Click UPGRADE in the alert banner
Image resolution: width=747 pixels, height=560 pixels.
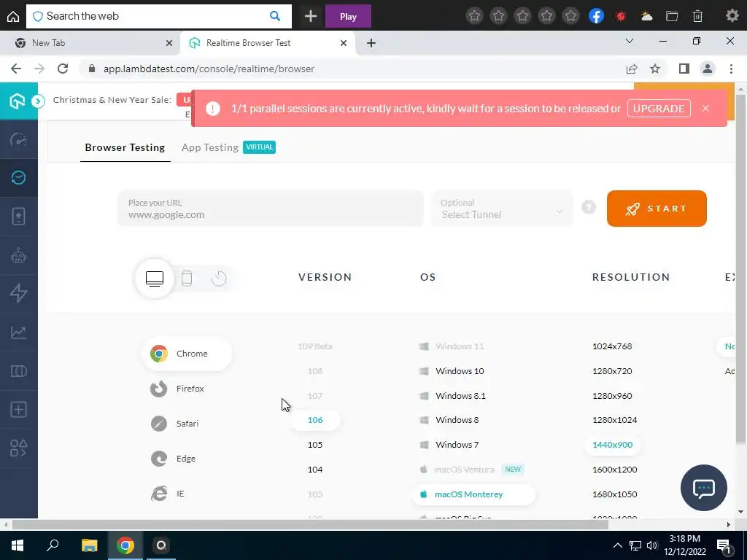(659, 109)
